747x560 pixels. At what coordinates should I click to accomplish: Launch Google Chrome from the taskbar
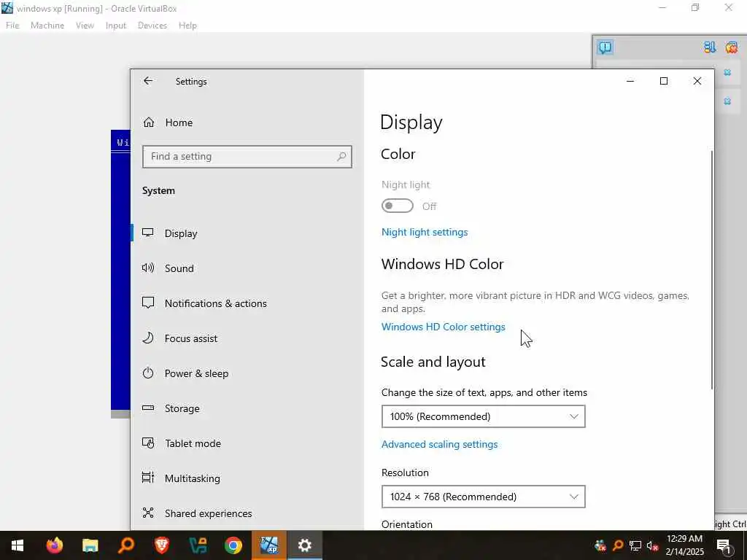pos(233,545)
